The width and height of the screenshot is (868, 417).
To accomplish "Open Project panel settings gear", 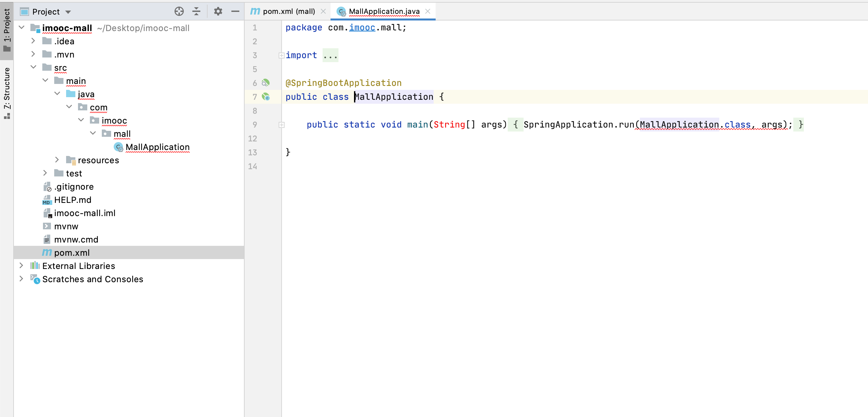I will [x=218, y=12].
